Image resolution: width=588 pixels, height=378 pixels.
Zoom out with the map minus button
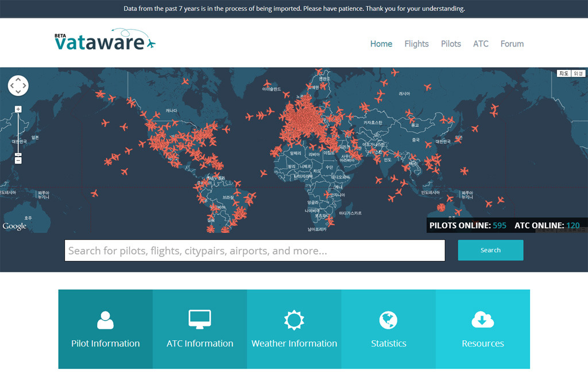point(18,160)
